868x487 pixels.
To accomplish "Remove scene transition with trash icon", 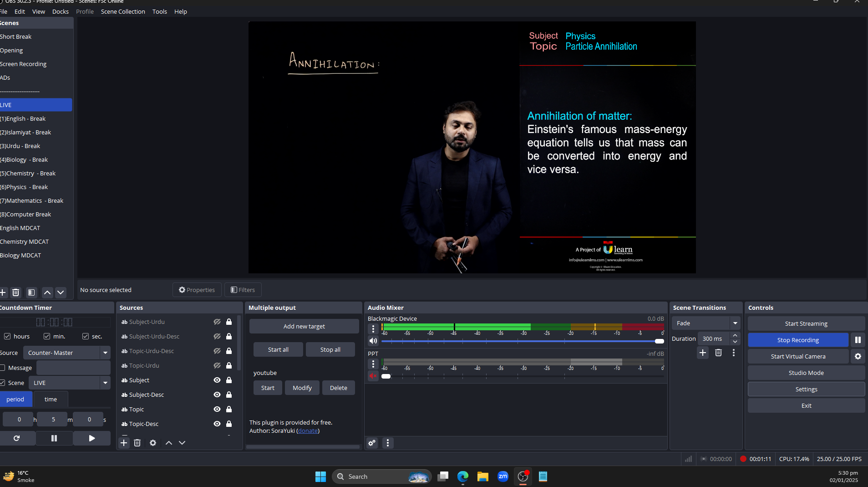I will coord(718,353).
